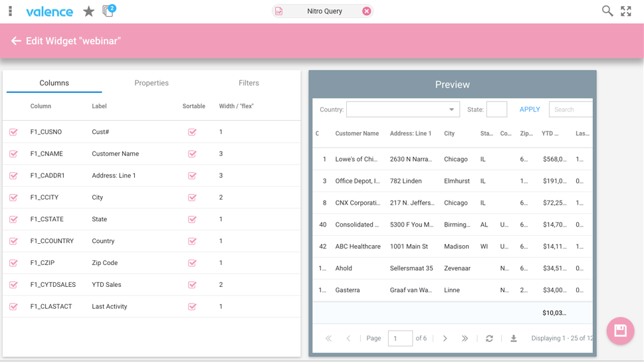Viewport: 644px width, 362px height.
Task: Edit the 'YTD Sales' label cell
Action: [x=106, y=284]
